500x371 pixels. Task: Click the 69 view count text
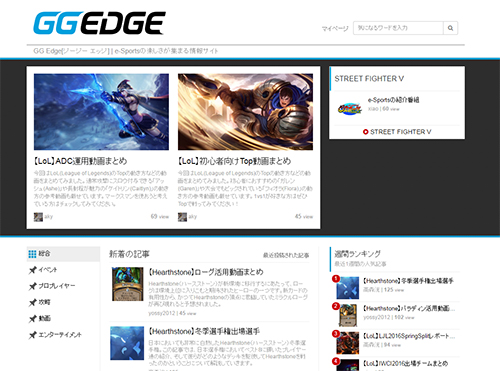pos(160,216)
